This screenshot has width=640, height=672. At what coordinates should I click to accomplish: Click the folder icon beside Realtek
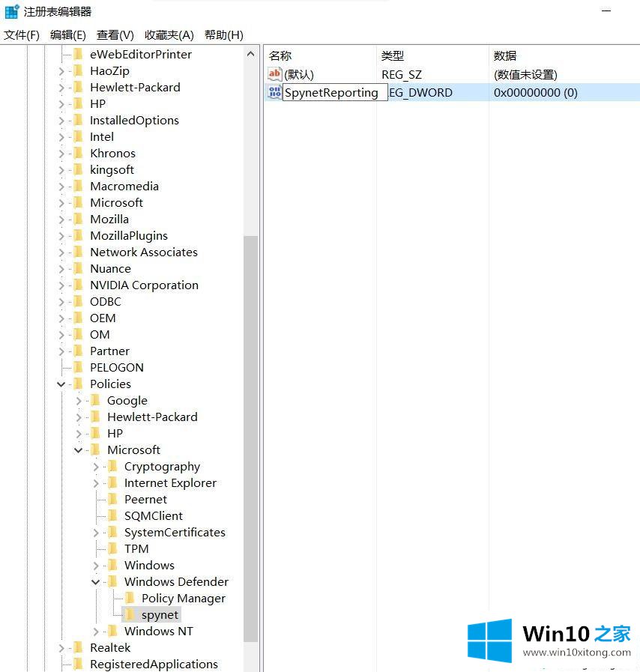[78, 647]
